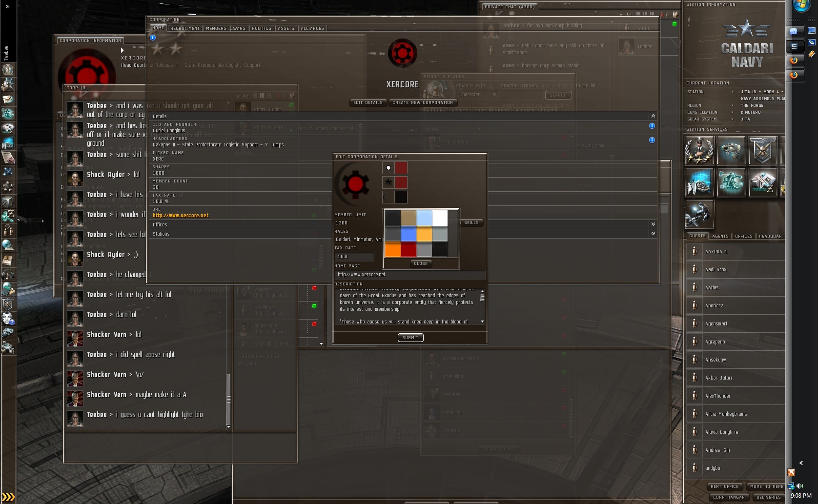Click description scrollbar down arrow
The height and width of the screenshot is (504, 818).
482,322
